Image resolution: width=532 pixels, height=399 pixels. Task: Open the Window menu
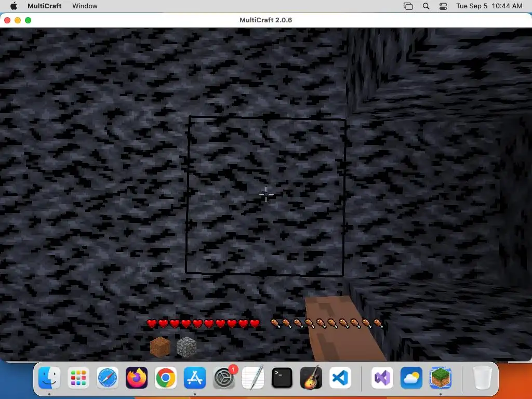[85, 6]
